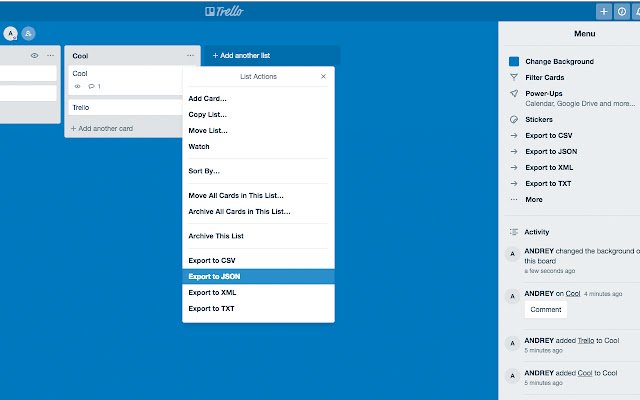Select Archive All Cards in This List...
Viewport: 640px width, 400px height.
point(258,211)
